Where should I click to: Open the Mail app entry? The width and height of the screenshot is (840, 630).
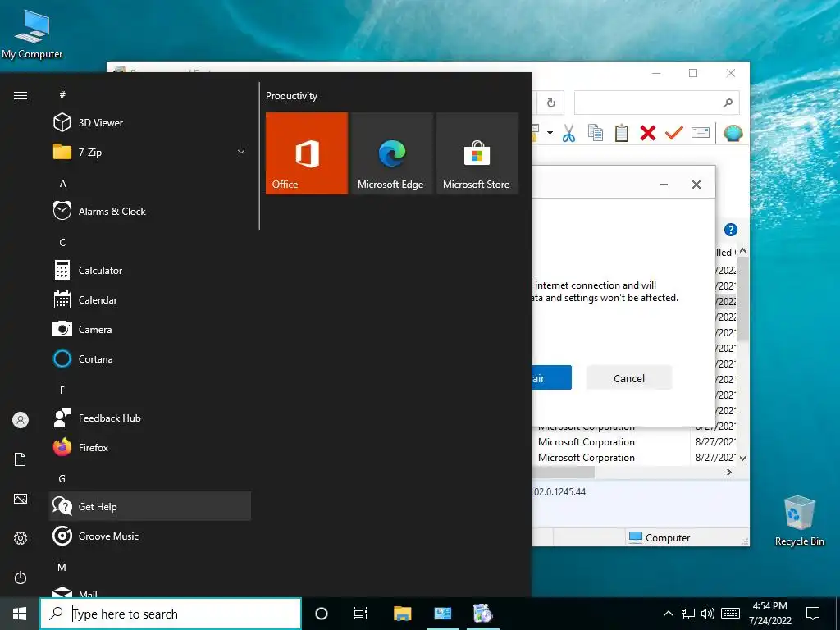point(150,592)
